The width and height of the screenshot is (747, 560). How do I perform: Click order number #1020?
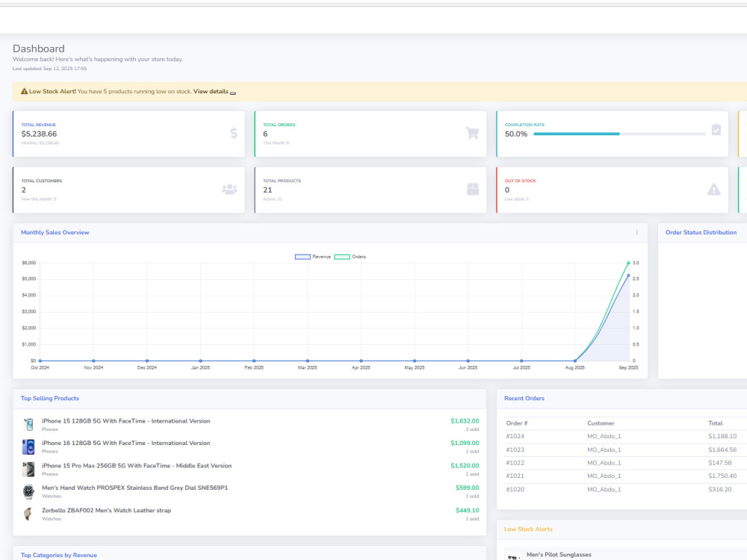tap(515, 489)
